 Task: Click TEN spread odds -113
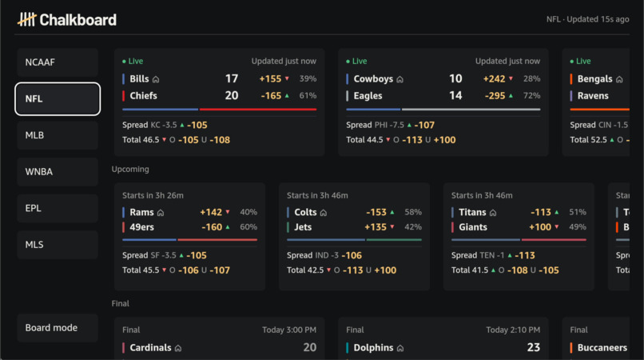525,255
